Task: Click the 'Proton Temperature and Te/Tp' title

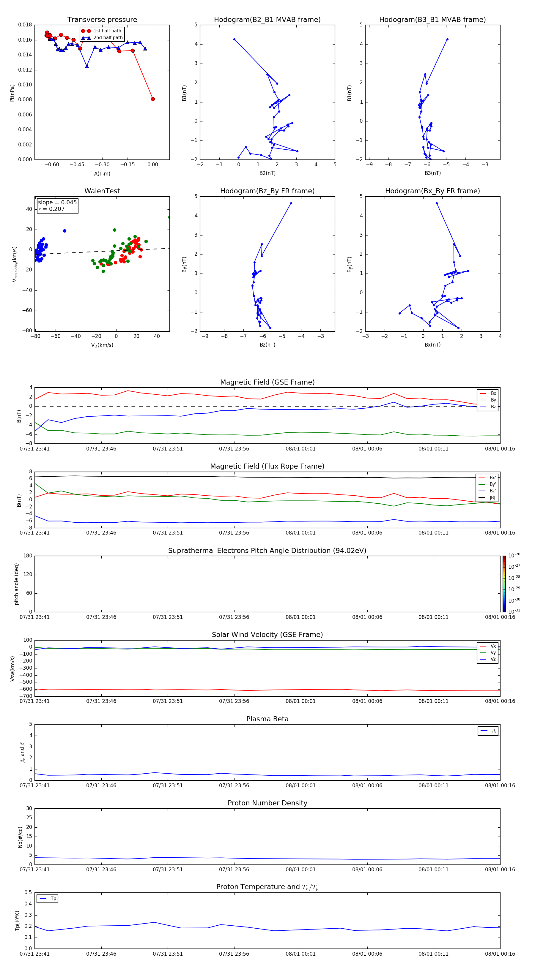Action: [267, 887]
